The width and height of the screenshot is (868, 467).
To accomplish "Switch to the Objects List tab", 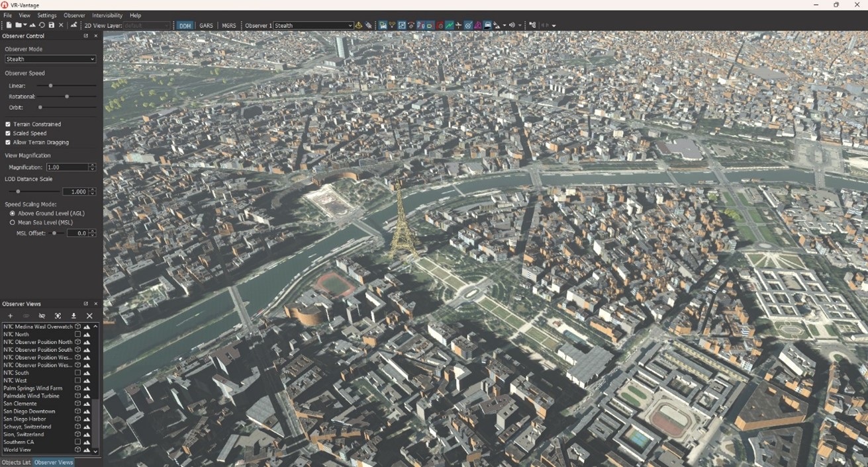I will [x=17, y=462].
